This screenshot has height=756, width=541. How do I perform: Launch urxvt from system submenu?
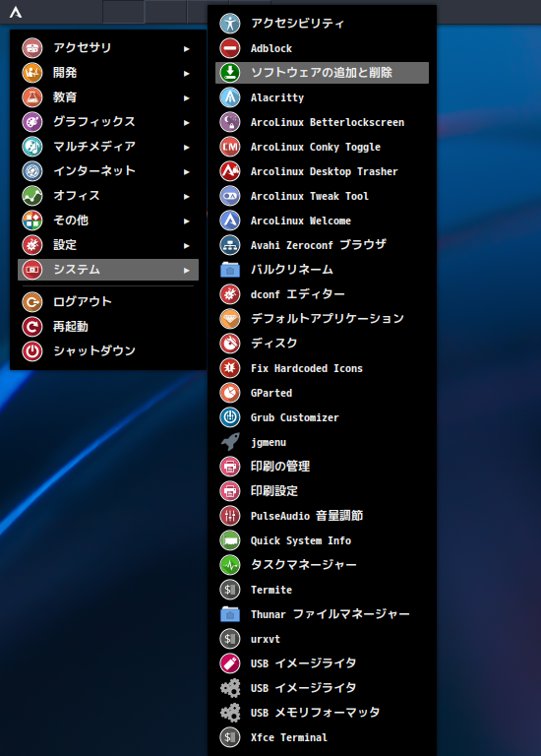(322, 639)
